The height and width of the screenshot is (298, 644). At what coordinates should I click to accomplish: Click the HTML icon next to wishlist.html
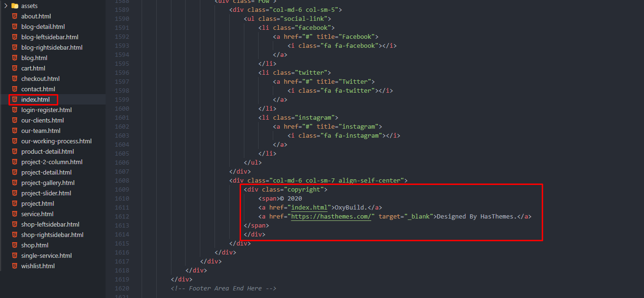(15, 266)
